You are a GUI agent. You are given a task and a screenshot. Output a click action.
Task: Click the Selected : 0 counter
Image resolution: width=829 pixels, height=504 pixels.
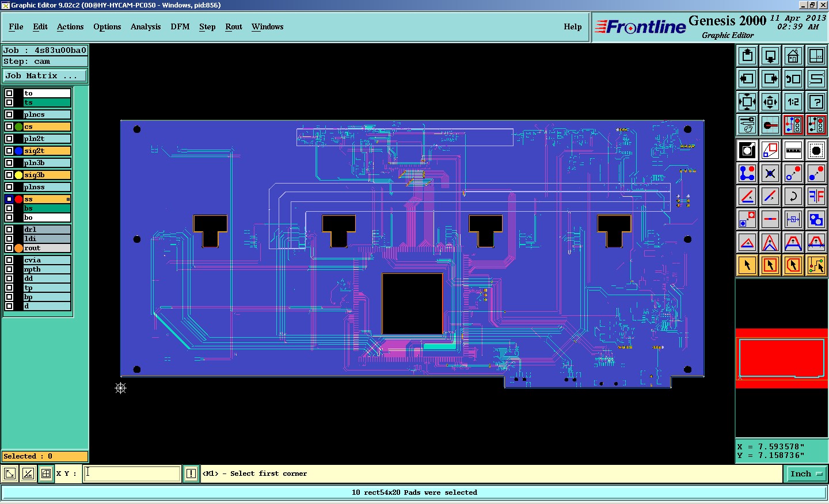click(x=45, y=456)
